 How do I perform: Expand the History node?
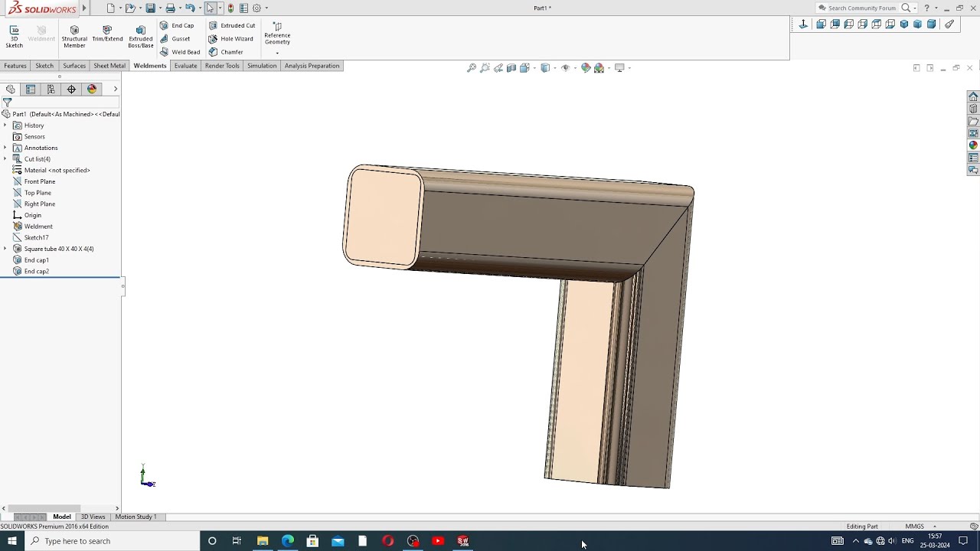5,126
